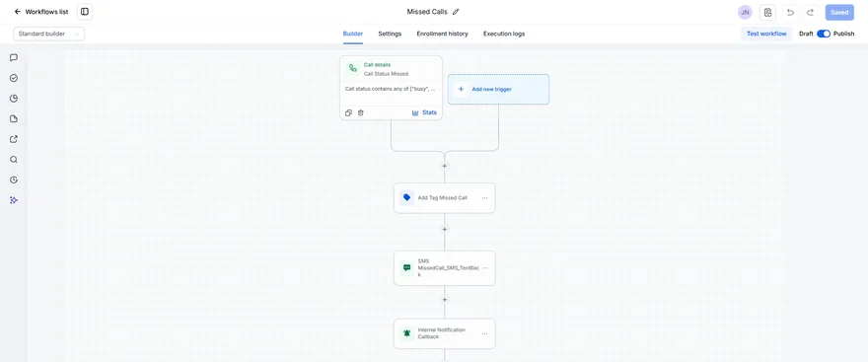Open the Execution logs tab
This screenshot has width=868, height=362.
(x=504, y=34)
